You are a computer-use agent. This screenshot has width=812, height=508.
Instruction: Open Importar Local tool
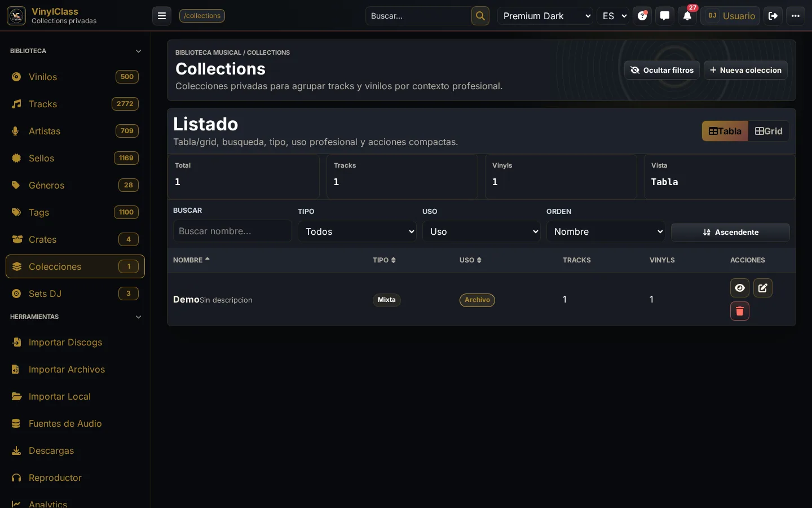pyautogui.click(x=75, y=396)
